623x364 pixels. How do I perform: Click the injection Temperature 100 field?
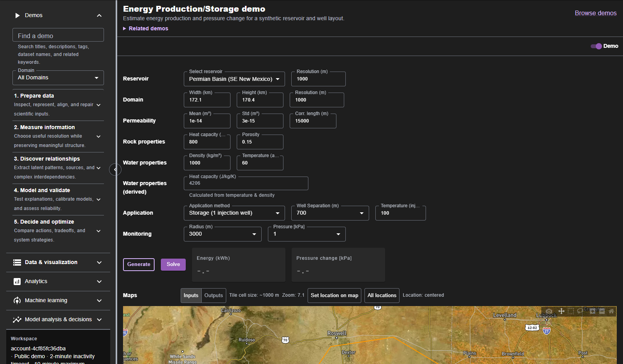[x=401, y=213]
